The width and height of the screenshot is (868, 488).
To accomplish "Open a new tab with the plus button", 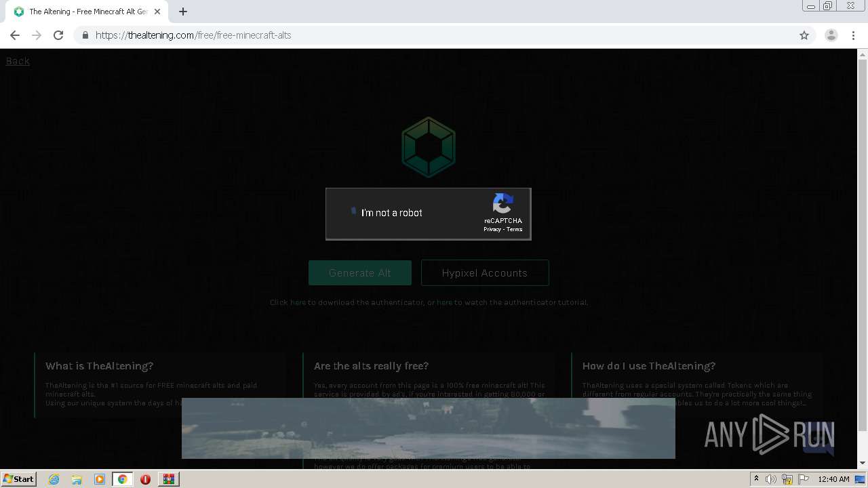I will pyautogui.click(x=183, y=12).
